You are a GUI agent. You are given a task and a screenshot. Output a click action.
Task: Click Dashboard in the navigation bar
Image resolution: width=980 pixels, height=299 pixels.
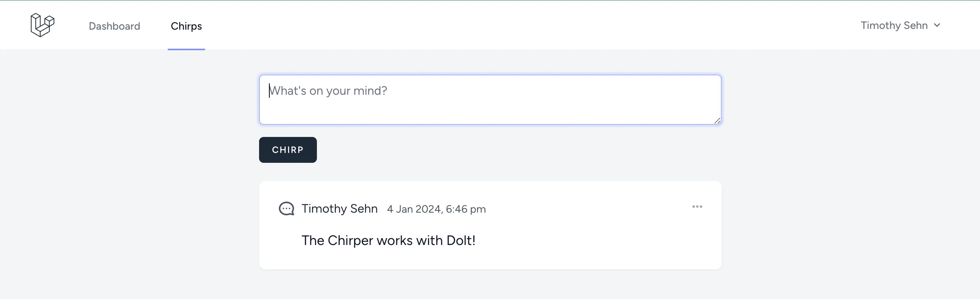click(x=114, y=26)
